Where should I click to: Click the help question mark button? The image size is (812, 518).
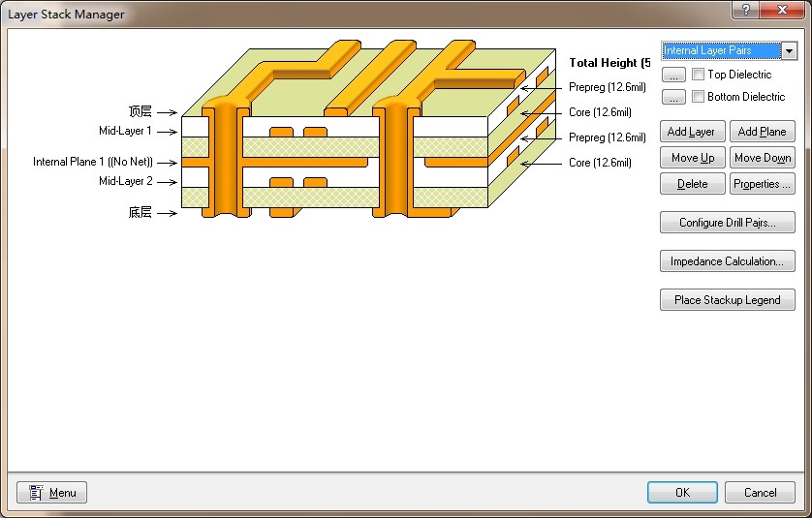click(x=746, y=10)
